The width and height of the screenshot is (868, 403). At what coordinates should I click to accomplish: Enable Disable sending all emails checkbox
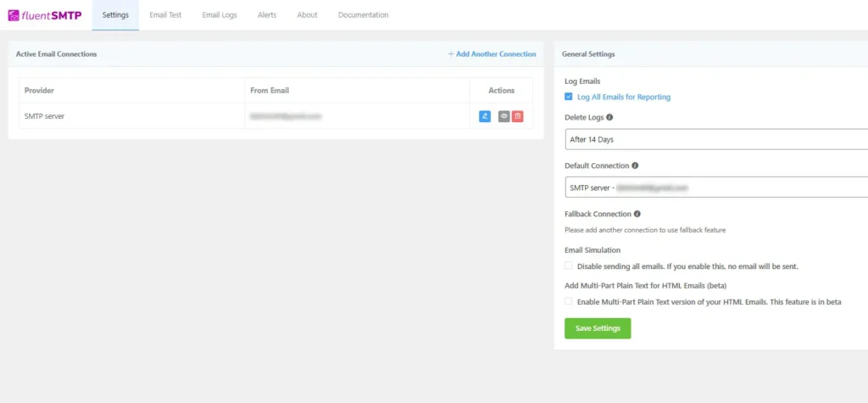pos(569,266)
